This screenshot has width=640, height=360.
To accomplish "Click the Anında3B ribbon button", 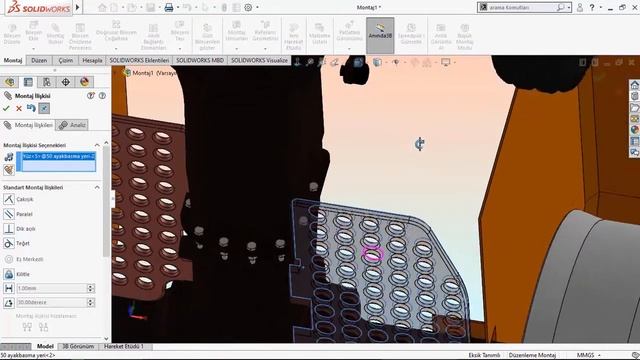I will tap(380, 35).
